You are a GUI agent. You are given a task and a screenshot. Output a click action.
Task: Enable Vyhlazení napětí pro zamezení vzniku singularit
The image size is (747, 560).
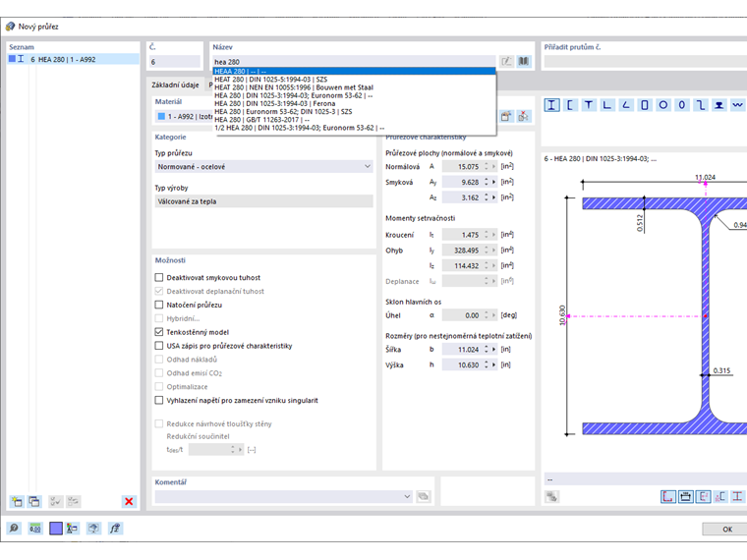(159, 400)
